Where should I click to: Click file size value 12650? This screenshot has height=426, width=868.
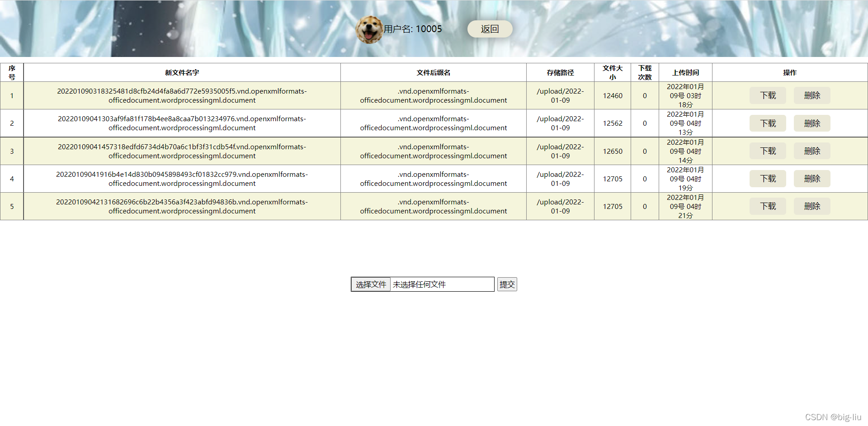[613, 151]
